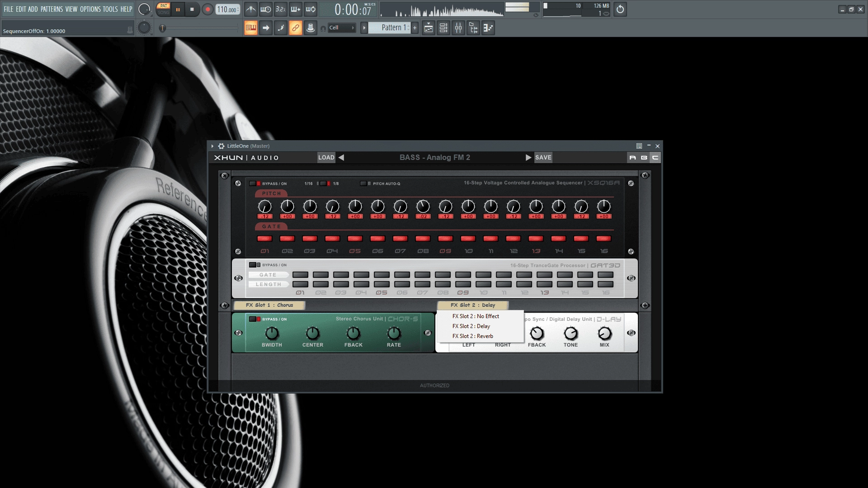Viewport: 868px width, 488px height.
Task: Click the pause playback button
Action: click(x=178, y=9)
